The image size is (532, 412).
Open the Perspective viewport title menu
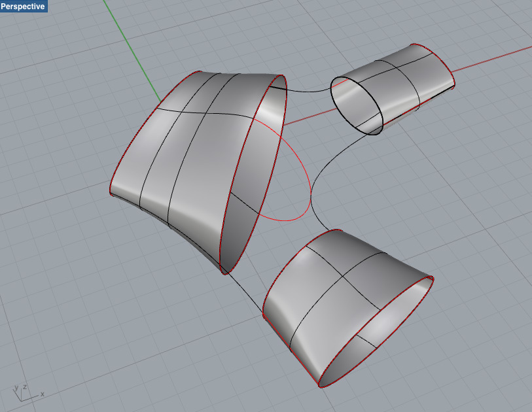click(23, 6)
